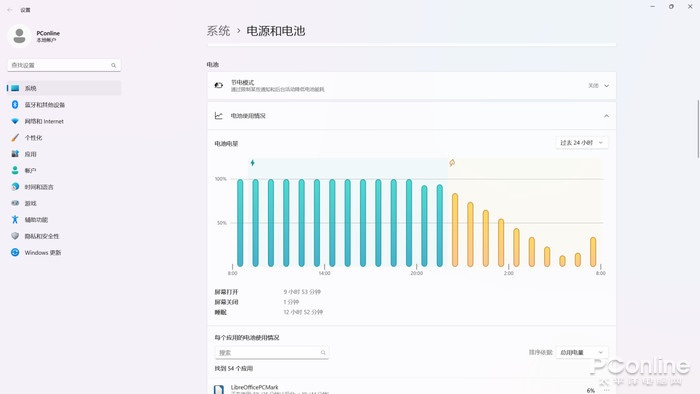Click the search icon in app usage search box

(x=323, y=353)
